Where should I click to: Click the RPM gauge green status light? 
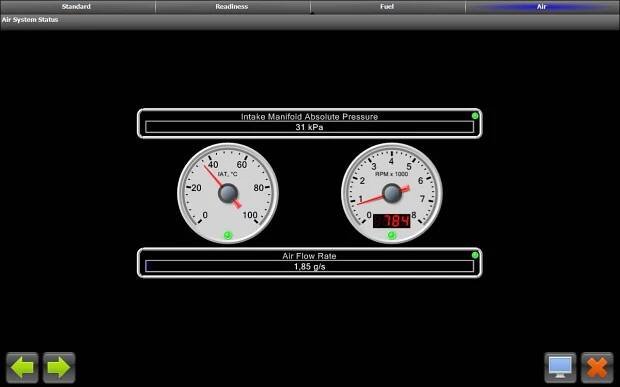391,236
